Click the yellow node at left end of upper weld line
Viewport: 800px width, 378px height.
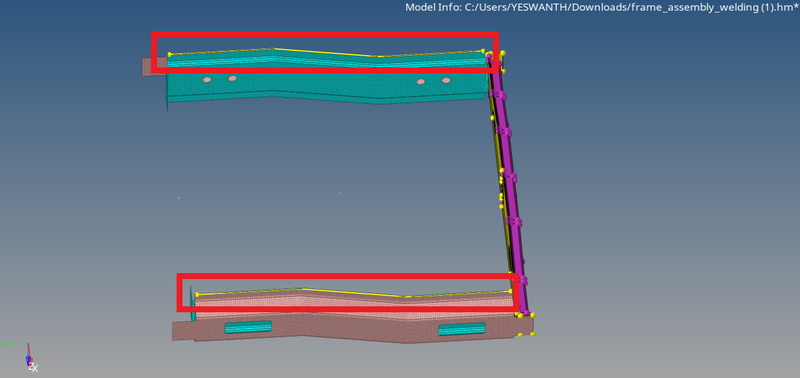click(169, 54)
